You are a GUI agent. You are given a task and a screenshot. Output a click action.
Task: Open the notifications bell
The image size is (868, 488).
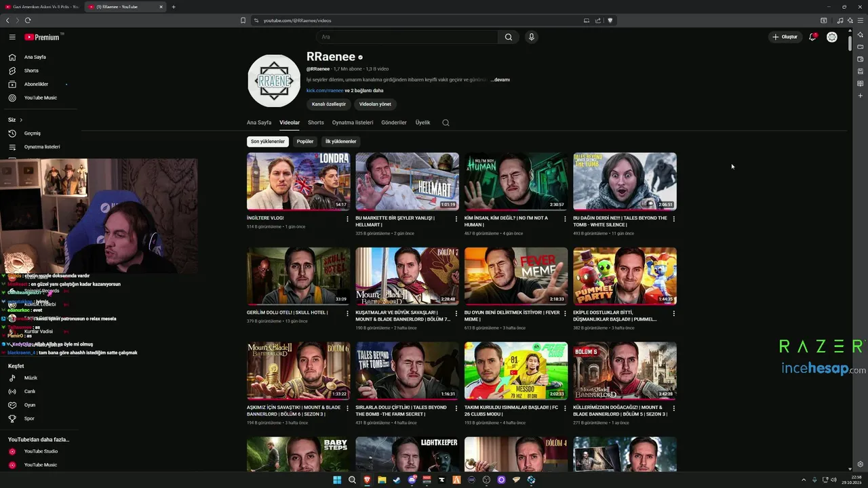812,37
